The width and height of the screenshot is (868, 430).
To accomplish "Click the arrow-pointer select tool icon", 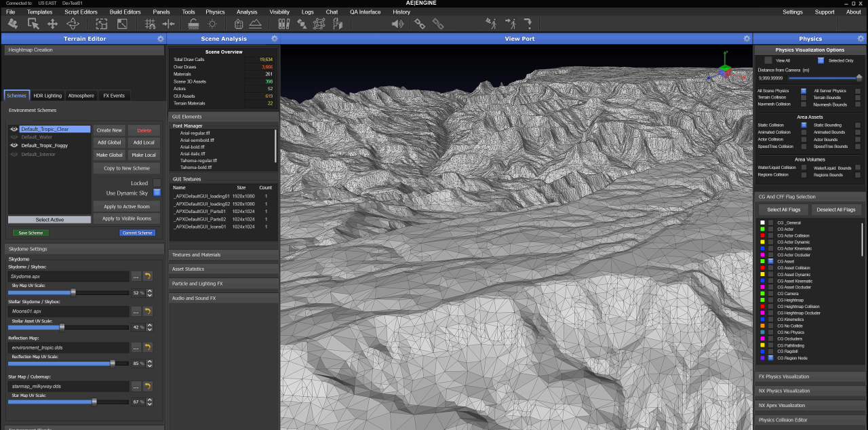I will (33, 24).
